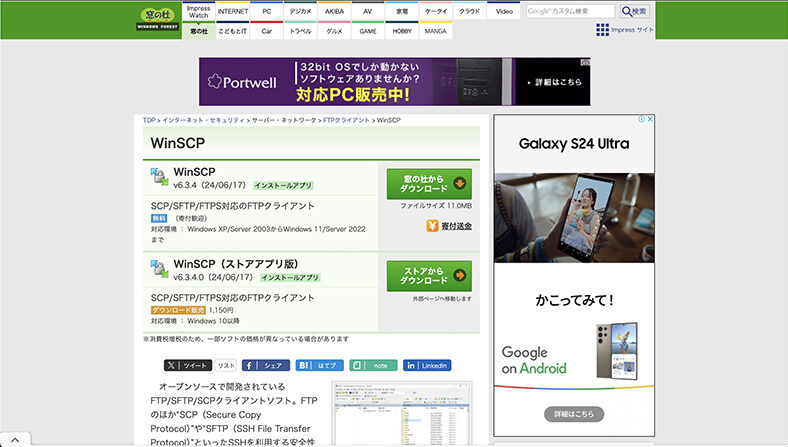
Task: Open サーバー・ネットワーク breadcrumb link
Action: pyautogui.click(x=284, y=120)
